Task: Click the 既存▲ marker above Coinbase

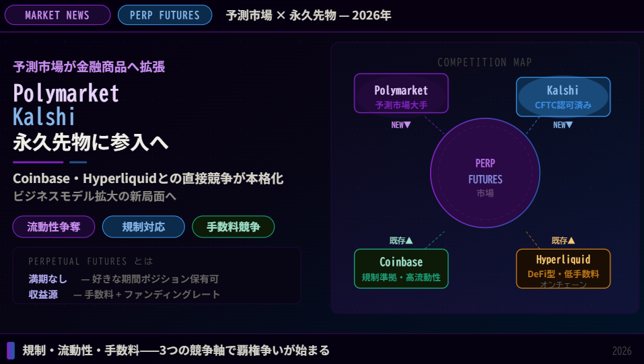Action: pos(401,241)
